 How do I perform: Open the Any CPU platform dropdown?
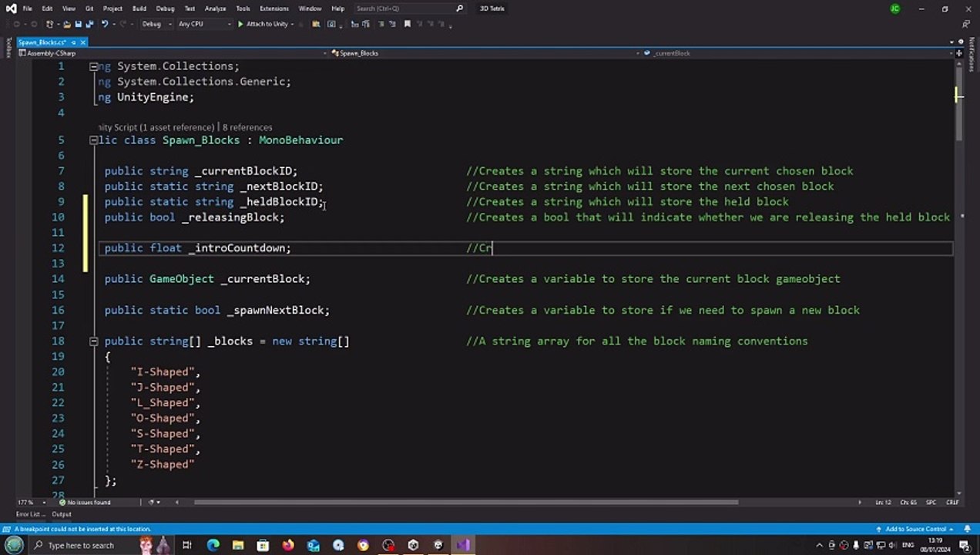pyautogui.click(x=204, y=24)
